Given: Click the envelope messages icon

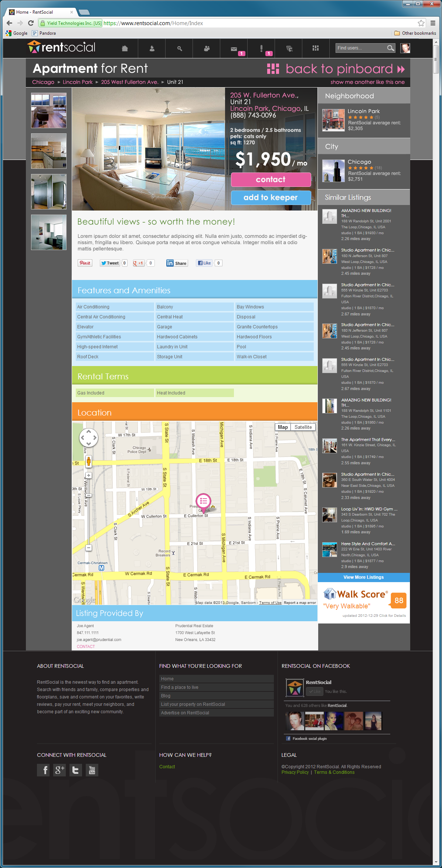Looking at the screenshot, I should [234, 48].
